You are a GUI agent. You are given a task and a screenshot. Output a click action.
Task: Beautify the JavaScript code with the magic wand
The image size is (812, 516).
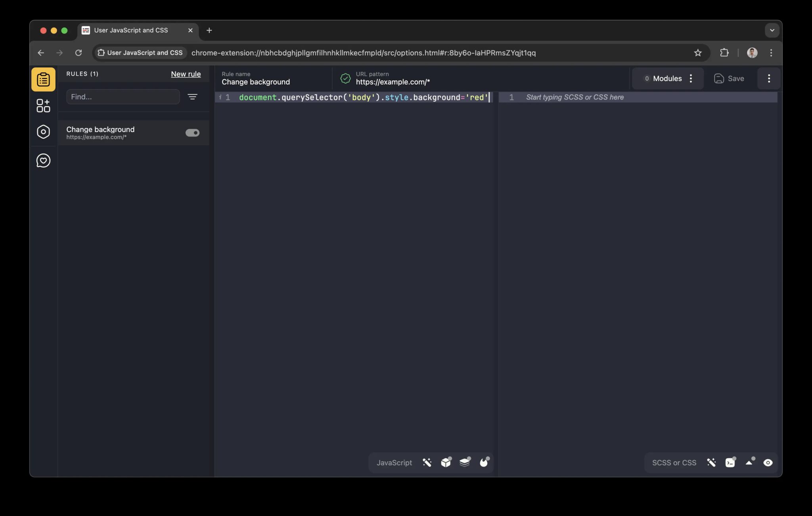click(x=427, y=462)
